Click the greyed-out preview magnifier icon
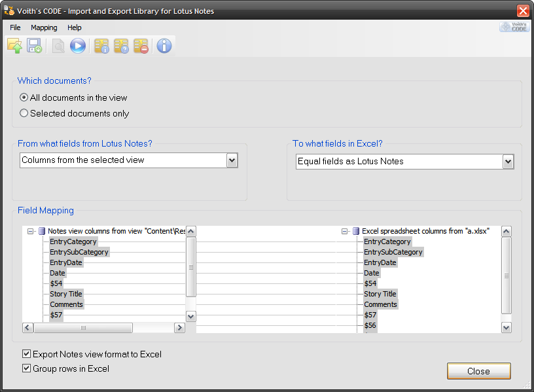Image resolution: width=534 pixels, height=392 pixels. [x=58, y=46]
